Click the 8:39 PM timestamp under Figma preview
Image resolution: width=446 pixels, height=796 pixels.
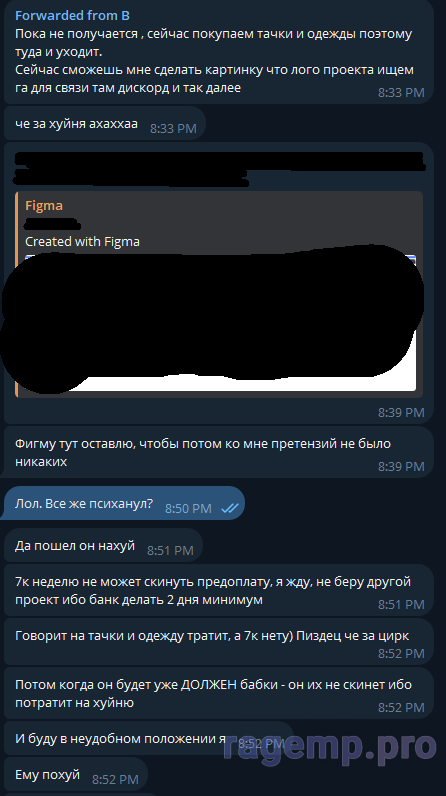(401, 413)
